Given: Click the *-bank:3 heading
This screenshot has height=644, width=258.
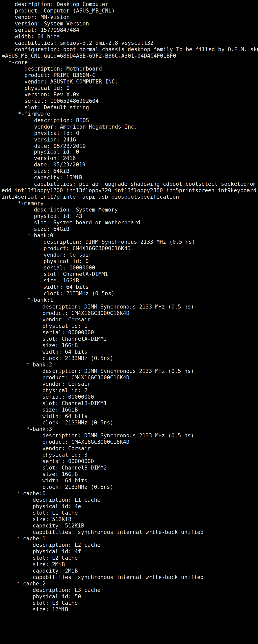Looking at the screenshot, I should tap(39, 429).
